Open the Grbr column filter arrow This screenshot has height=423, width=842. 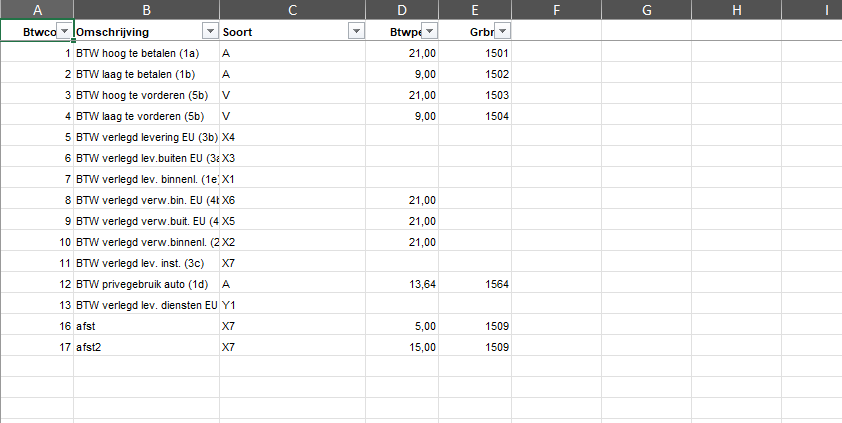coord(503,32)
